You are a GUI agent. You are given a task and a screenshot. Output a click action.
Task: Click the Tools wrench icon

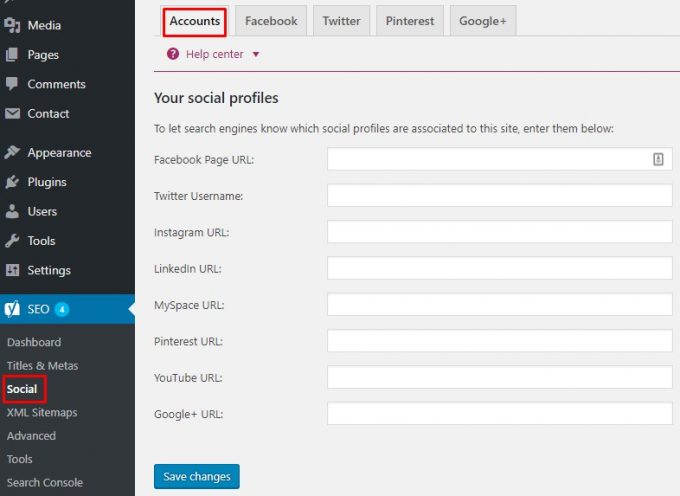(x=12, y=241)
